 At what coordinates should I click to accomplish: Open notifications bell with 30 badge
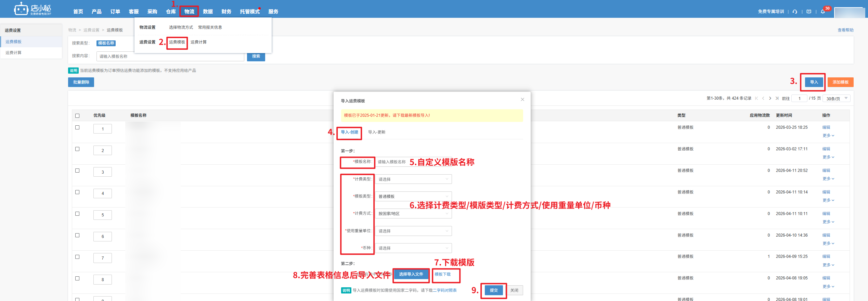click(823, 12)
